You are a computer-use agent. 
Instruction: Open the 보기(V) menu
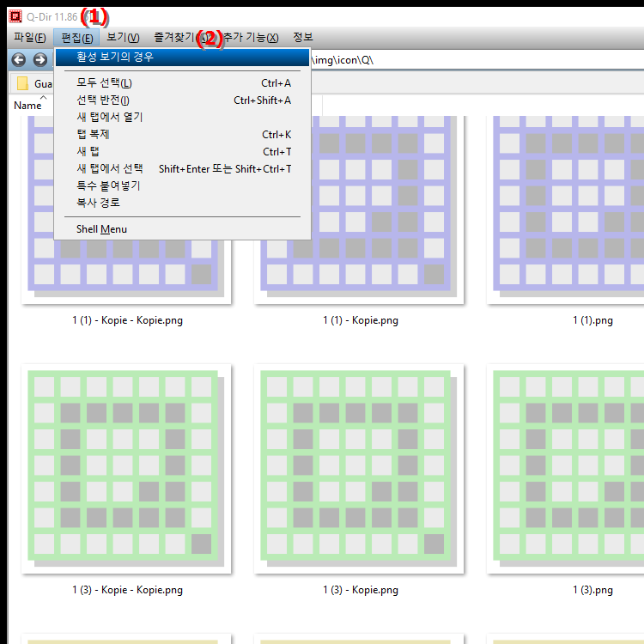(x=123, y=38)
